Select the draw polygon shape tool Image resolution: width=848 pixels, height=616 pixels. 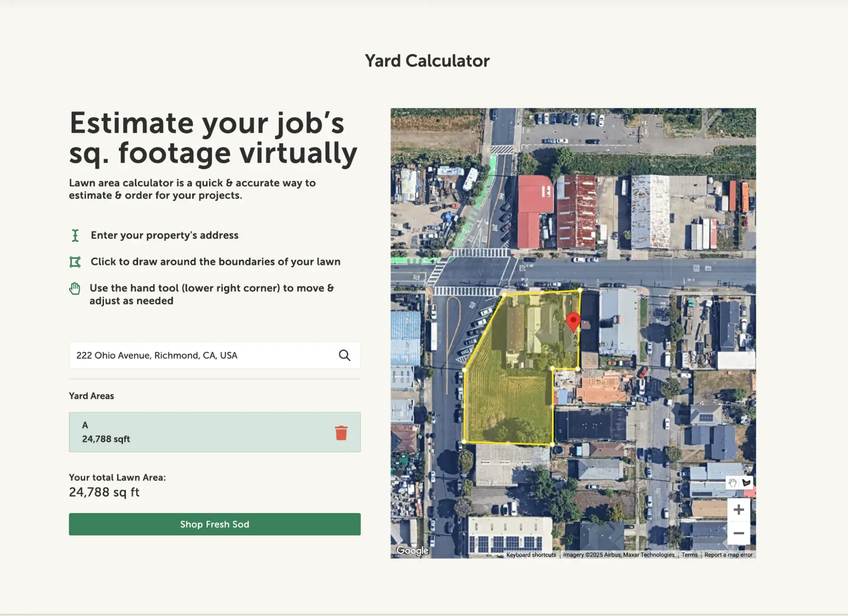point(747,483)
